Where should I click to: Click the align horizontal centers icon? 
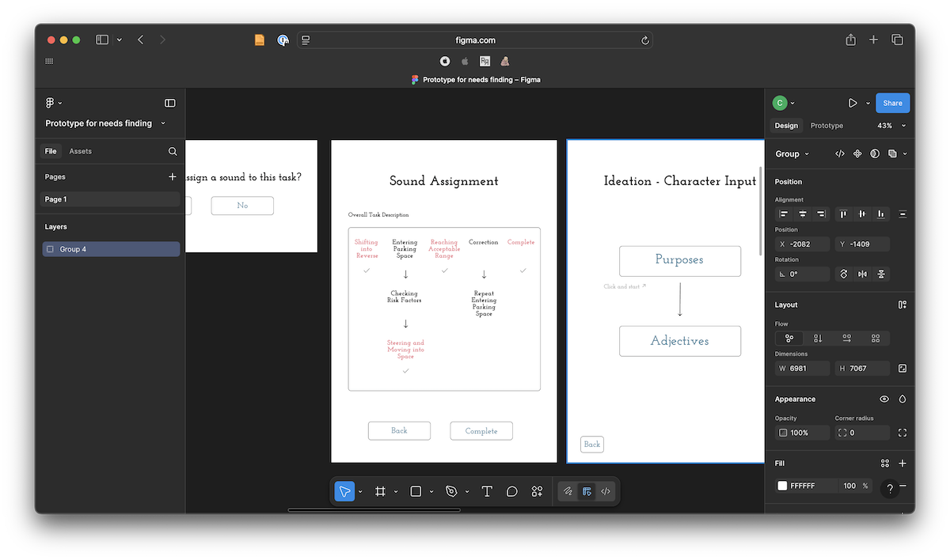point(802,214)
